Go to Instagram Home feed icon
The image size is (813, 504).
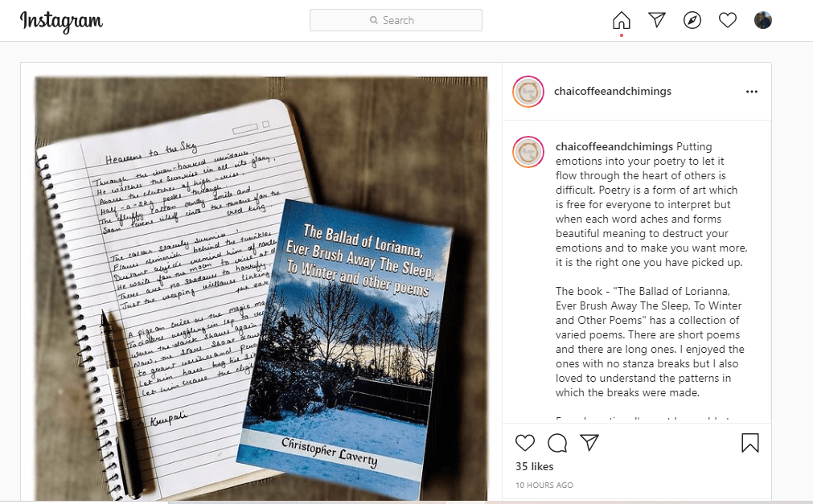click(x=621, y=21)
